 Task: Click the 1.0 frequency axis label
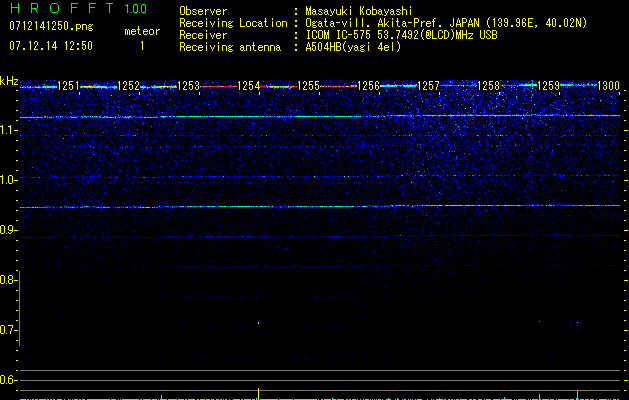tap(8, 180)
